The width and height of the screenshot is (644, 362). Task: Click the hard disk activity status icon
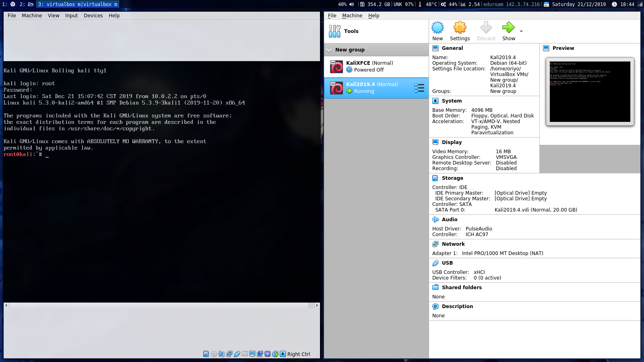206,354
